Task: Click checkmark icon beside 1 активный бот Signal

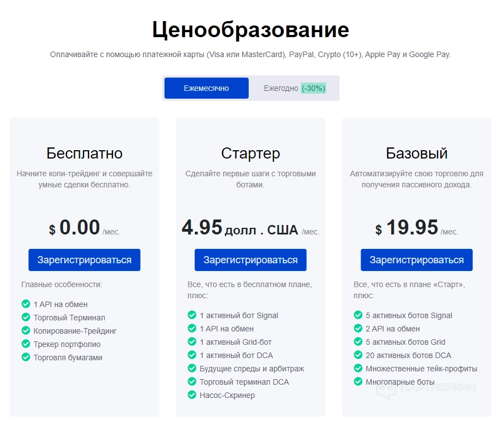Action: pos(192,315)
